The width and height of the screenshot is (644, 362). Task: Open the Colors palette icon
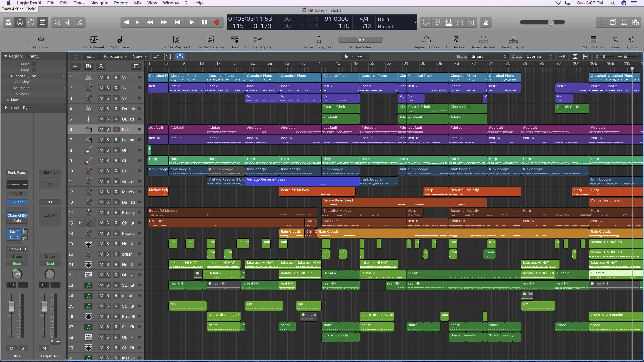[x=632, y=39]
